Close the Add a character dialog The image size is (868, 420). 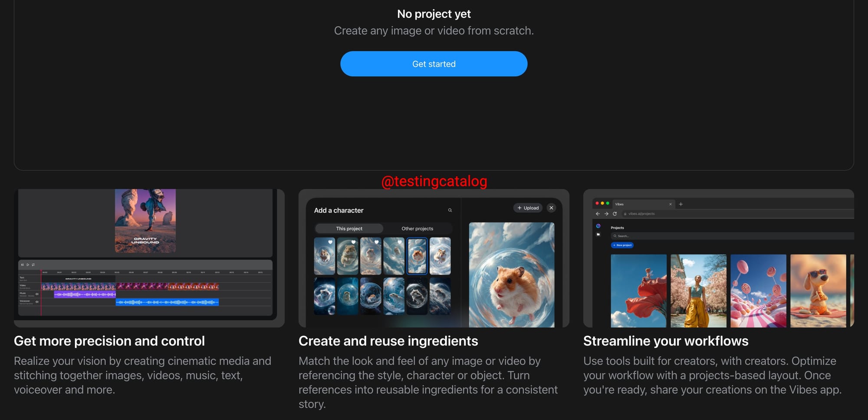pyautogui.click(x=551, y=208)
